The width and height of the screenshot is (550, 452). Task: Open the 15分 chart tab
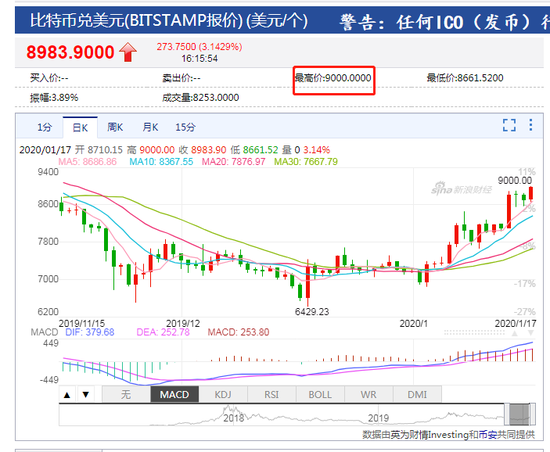point(185,127)
